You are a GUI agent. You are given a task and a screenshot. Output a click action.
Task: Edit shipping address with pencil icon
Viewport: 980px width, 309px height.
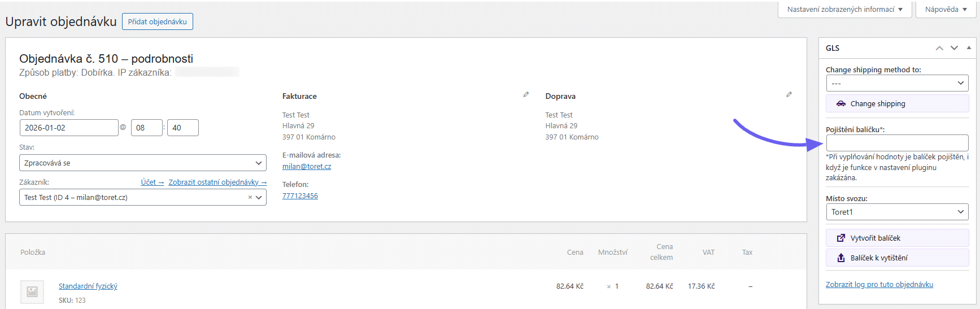tap(789, 95)
